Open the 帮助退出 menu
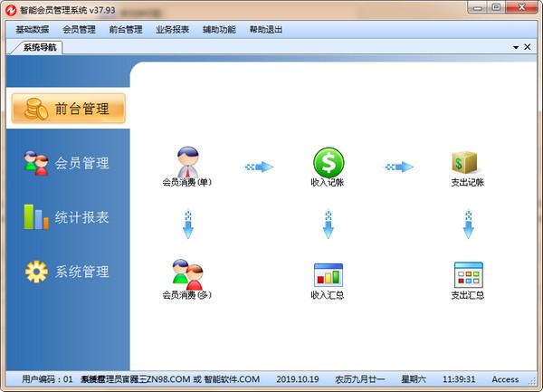This screenshot has height=392, width=543. [x=266, y=30]
